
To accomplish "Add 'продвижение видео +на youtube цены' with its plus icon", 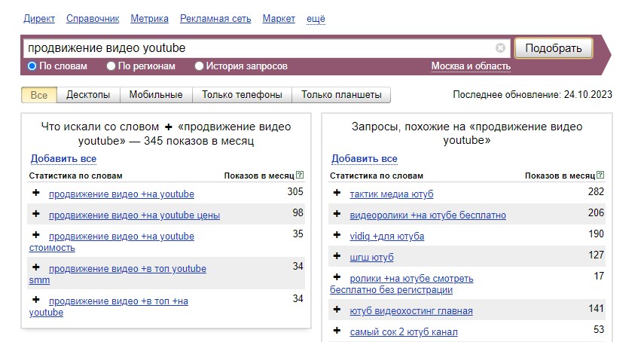I will click(36, 214).
